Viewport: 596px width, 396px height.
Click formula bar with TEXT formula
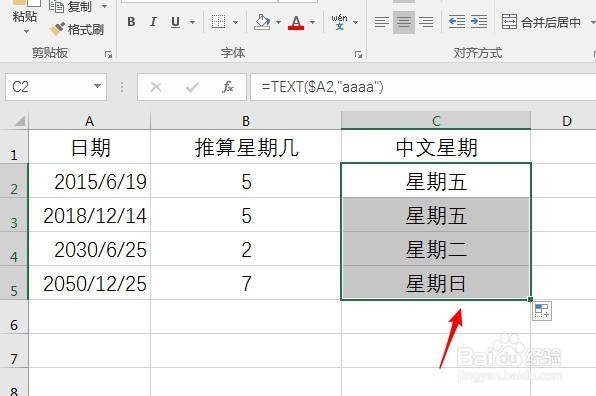click(423, 87)
